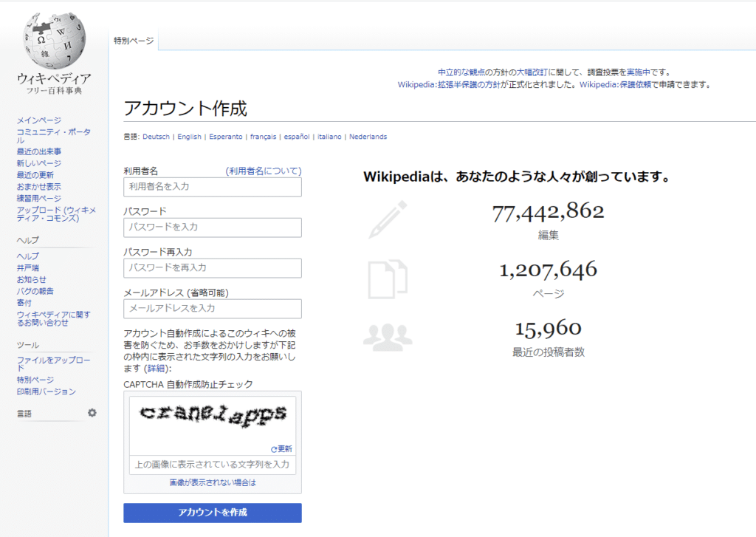
Task: Select the 特別ページ tab
Action: point(134,41)
